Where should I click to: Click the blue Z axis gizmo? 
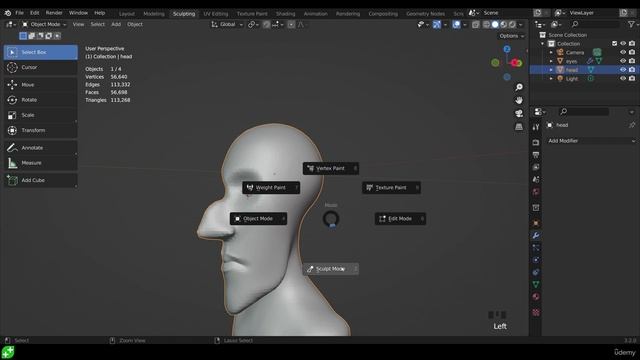(x=507, y=49)
